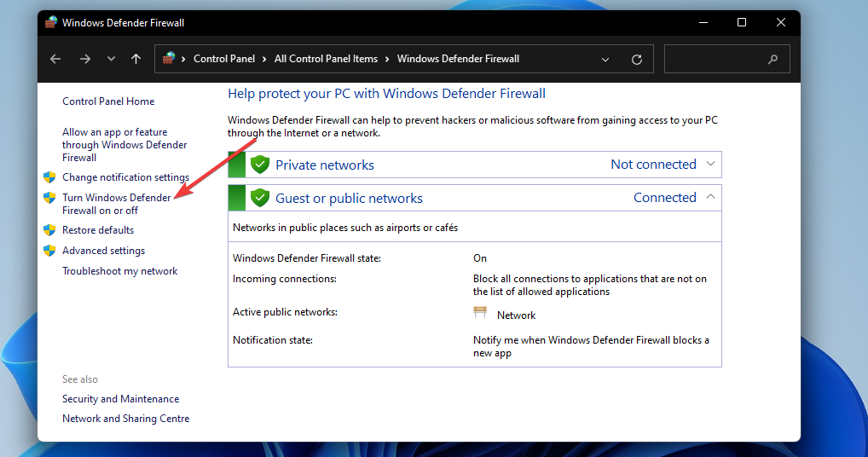Click the Incoming connections label
This screenshot has width=868, height=457.
pos(285,279)
